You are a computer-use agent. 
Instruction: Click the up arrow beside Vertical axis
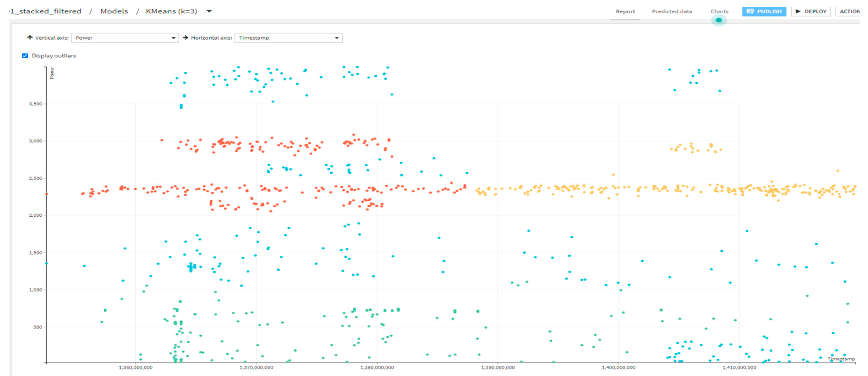point(30,38)
